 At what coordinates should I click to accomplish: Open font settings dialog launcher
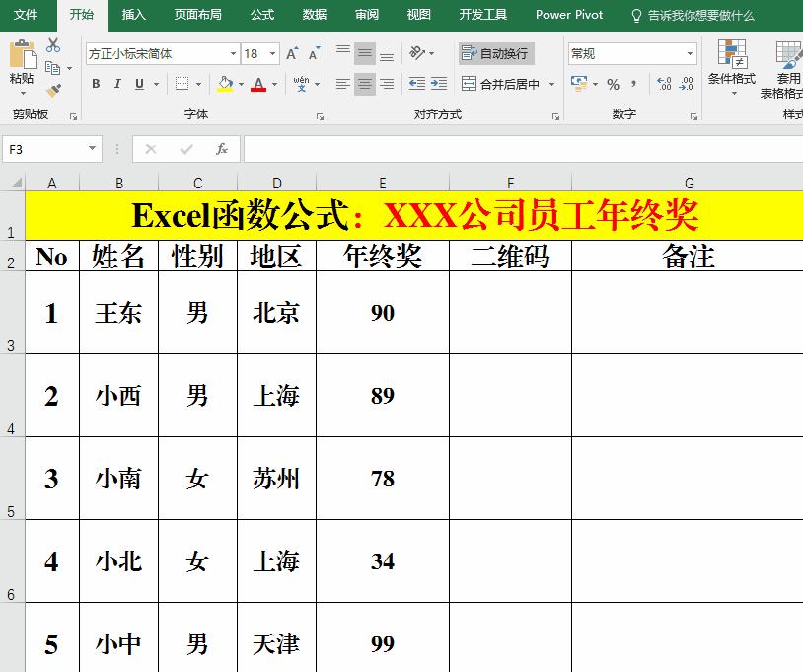click(320, 117)
